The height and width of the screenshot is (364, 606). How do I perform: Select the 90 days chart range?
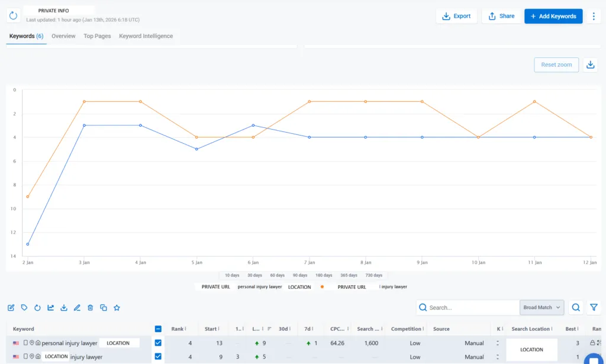click(300, 275)
